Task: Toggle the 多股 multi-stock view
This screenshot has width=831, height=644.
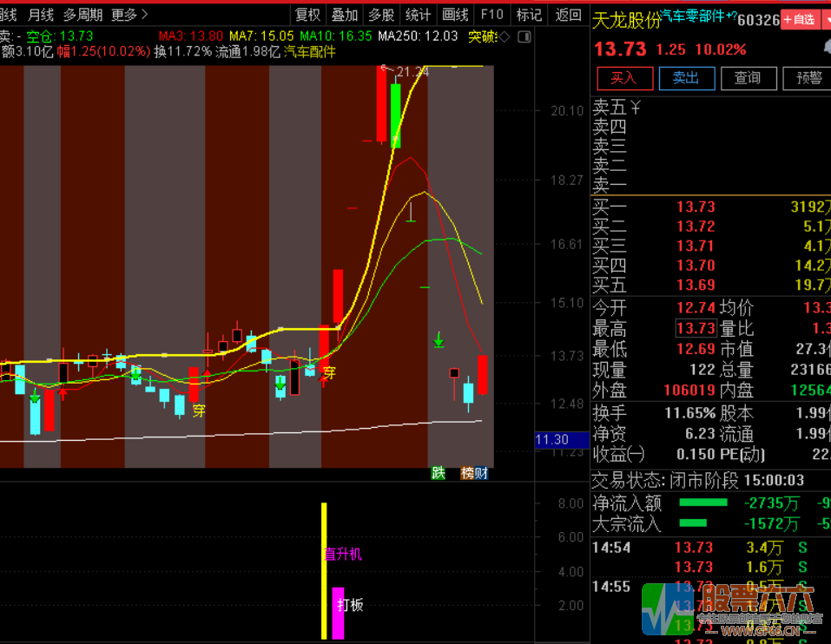Action: 380,15
